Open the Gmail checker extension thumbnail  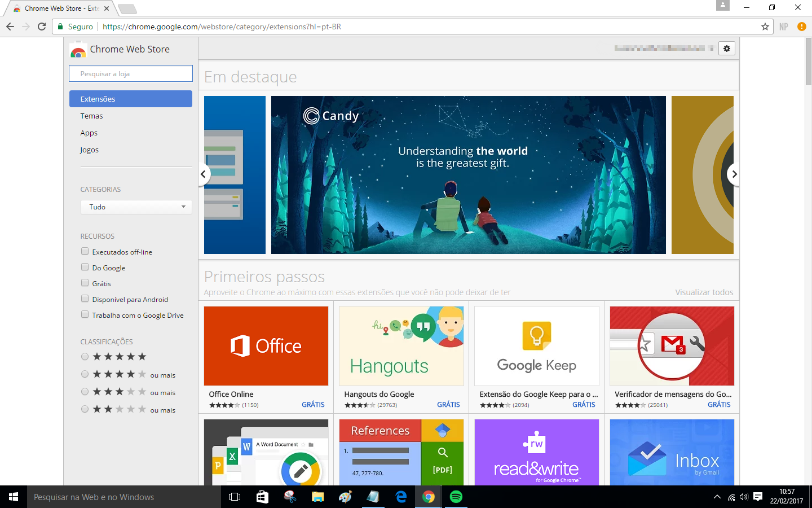coord(672,346)
